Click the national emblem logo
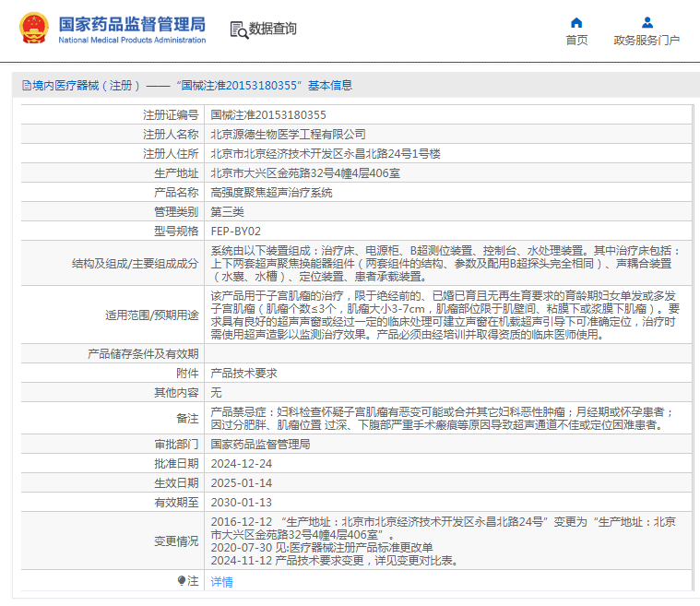The image size is (700, 606). tap(35, 29)
